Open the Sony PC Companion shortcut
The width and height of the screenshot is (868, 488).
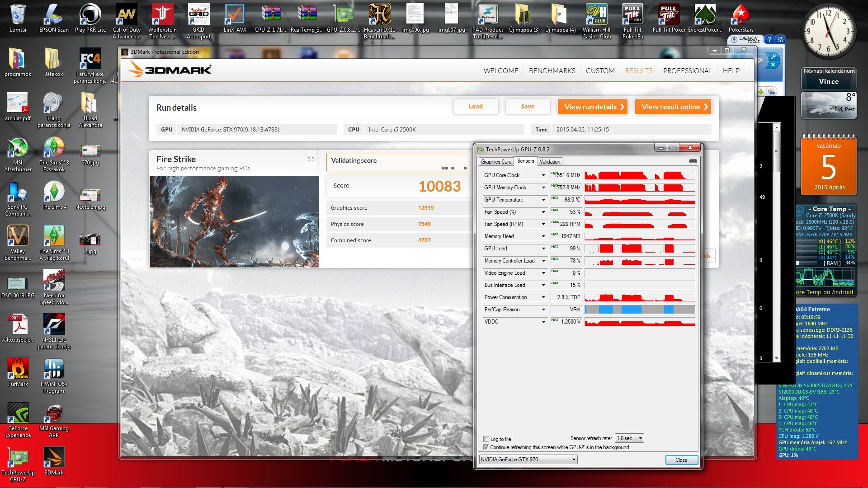(x=18, y=199)
